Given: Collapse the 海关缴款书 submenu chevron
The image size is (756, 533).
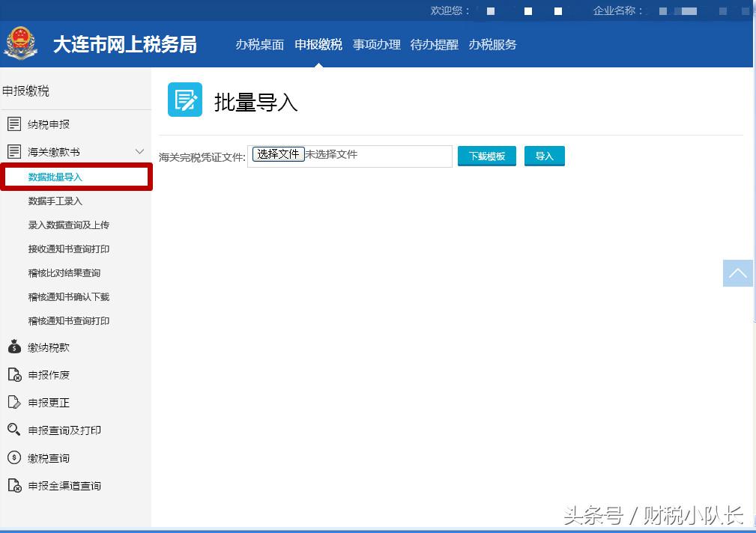Looking at the screenshot, I should tap(139, 150).
